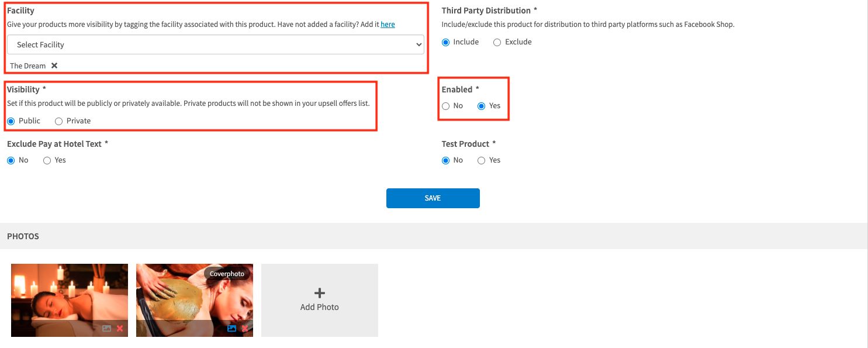This screenshot has width=868, height=348.
Task: Open the candle spa photo thumbnail
Action: 69,292
